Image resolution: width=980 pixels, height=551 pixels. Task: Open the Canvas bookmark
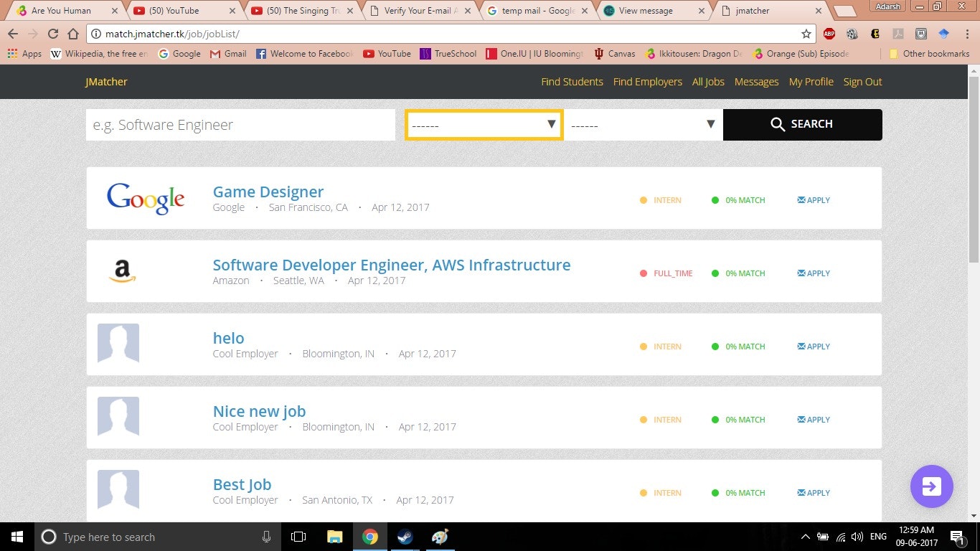click(x=615, y=54)
